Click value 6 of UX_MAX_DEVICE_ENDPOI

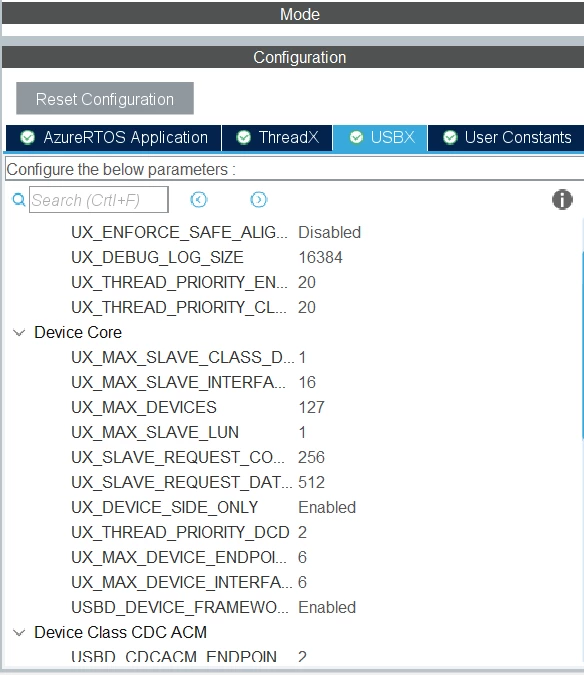302,557
